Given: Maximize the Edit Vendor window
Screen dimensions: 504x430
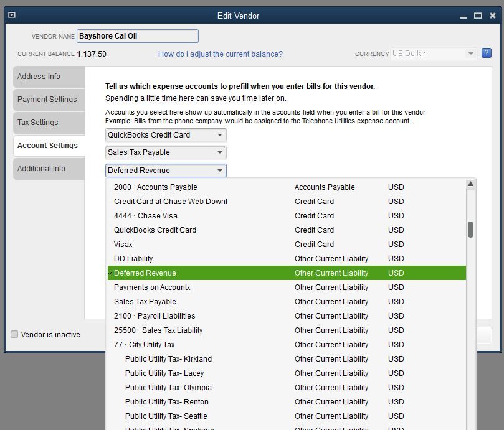Looking at the screenshot, I should [x=478, y=16].
